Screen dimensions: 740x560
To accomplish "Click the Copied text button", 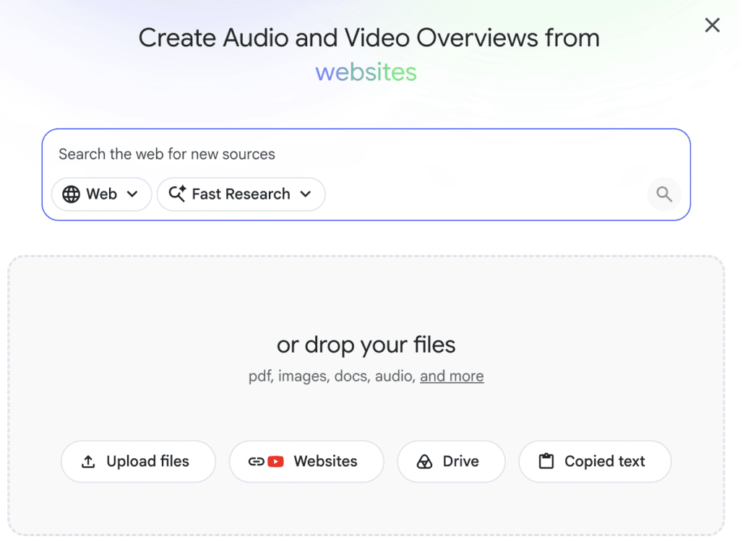I will tap(595, 462).
